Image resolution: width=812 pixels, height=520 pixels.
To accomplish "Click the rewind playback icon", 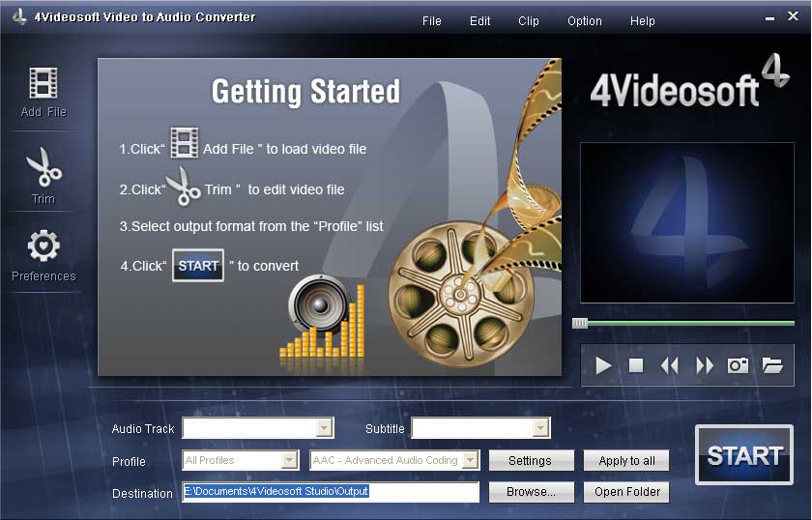I will [x=669, y=365].
